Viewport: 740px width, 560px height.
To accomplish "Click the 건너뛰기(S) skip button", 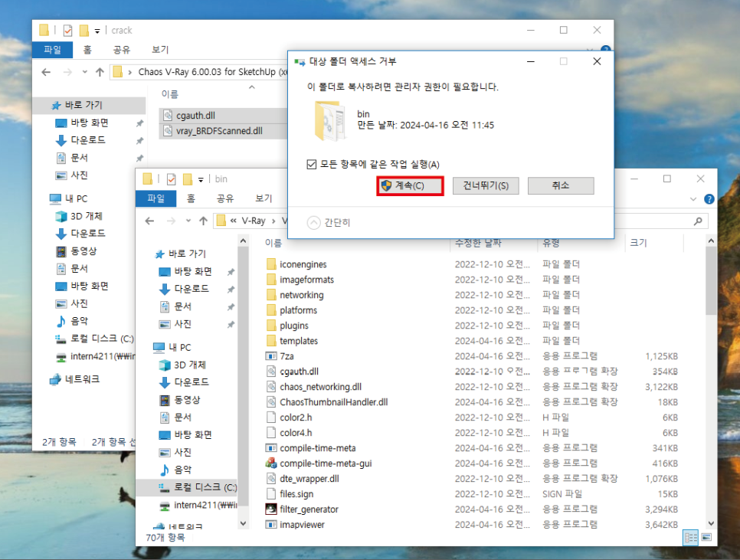I will (486, 186).
